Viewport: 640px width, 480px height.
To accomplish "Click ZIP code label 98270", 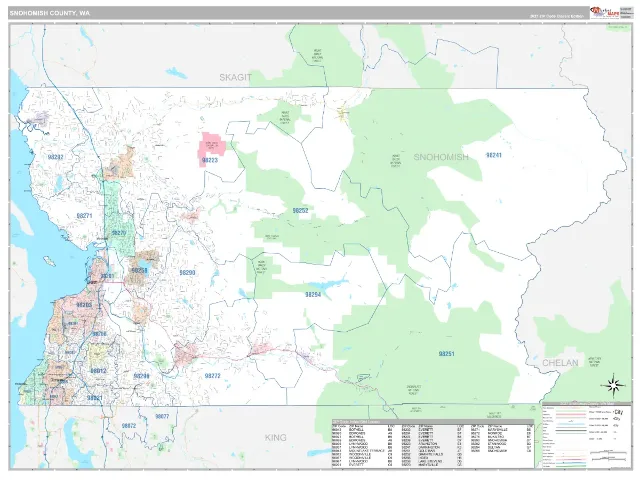I will [x=119, y=233].
